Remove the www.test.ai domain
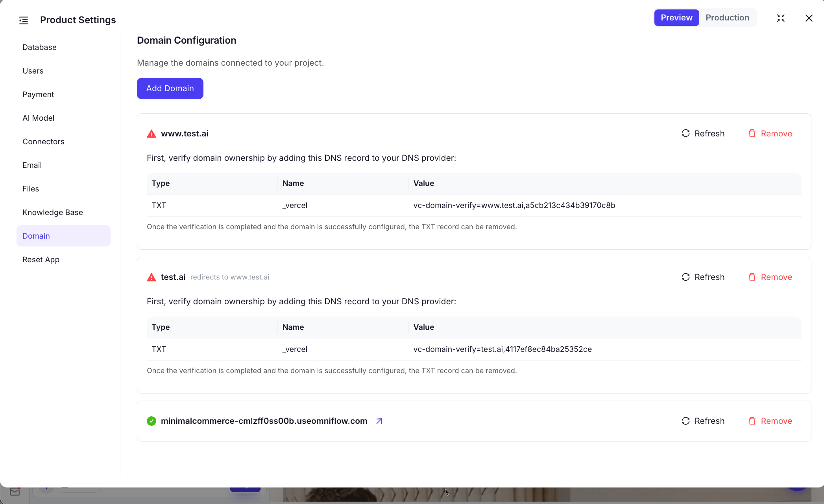Screen dimensions: 824x504 pos(770,134)
